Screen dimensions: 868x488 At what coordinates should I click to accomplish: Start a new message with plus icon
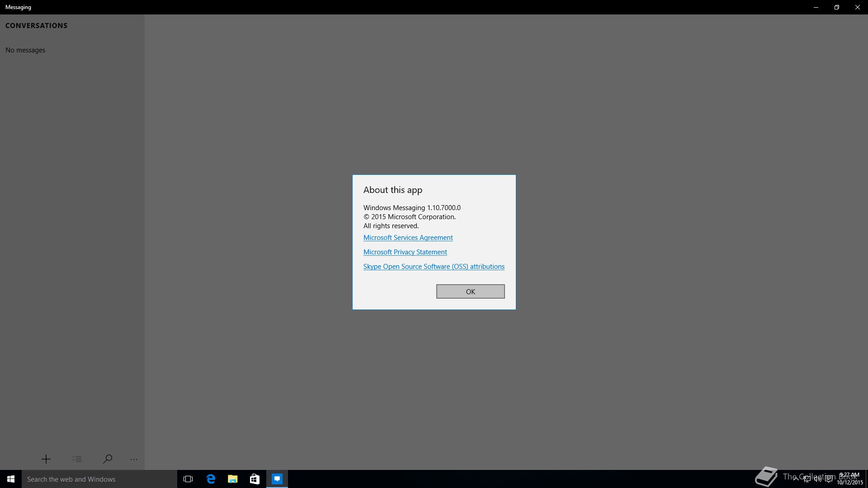(x=46, y=459)
